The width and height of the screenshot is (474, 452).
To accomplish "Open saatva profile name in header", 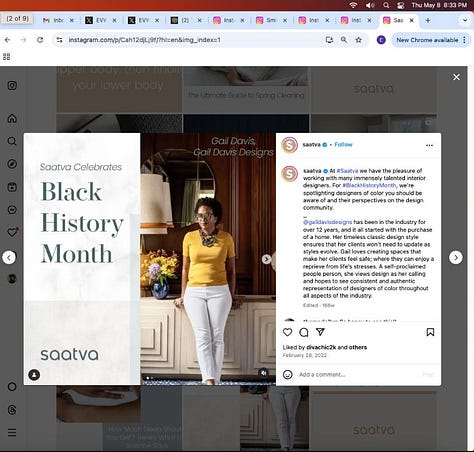I will coord(311,144).
